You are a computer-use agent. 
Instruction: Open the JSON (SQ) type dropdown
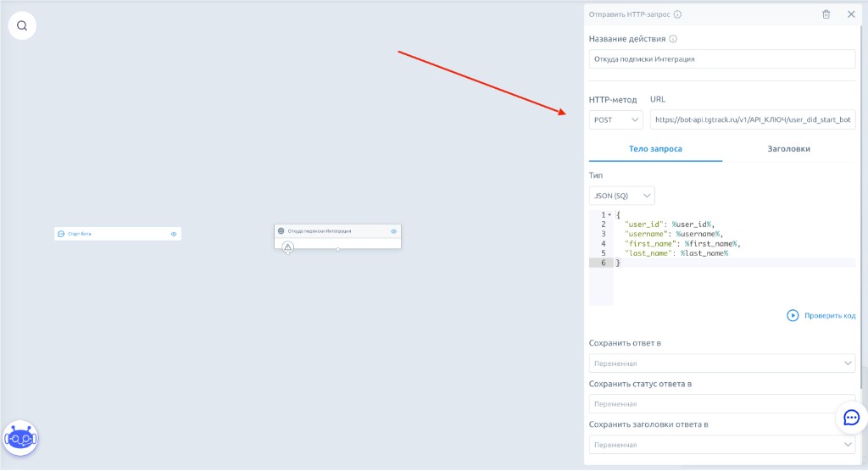tap(621, 196)
